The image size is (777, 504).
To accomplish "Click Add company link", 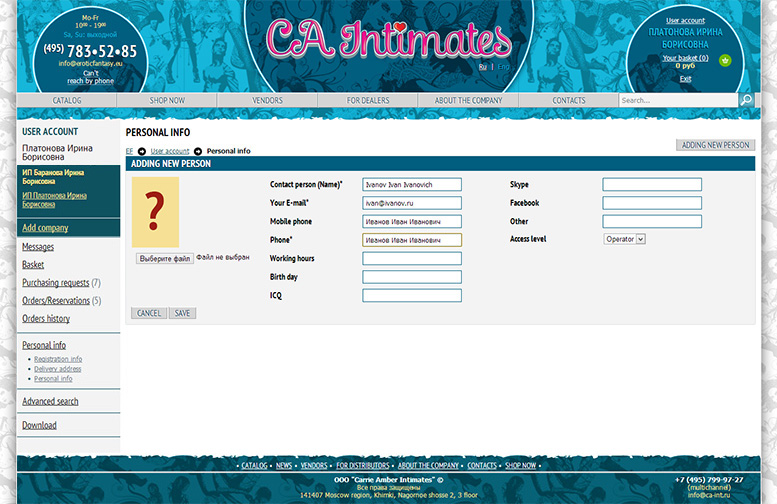I will [x=45, y=228].
